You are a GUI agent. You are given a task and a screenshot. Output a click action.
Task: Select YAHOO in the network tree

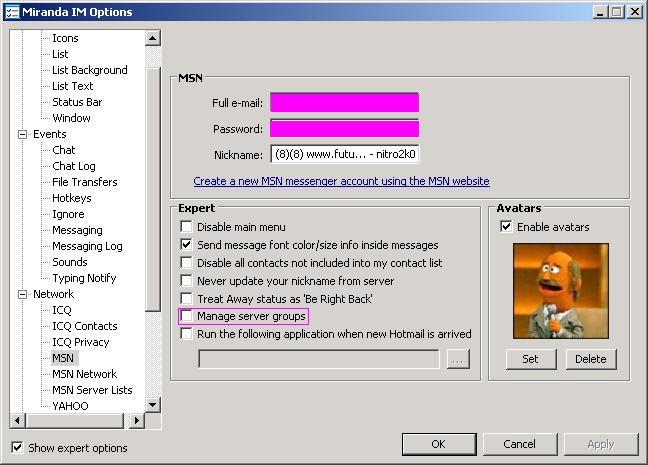tap(70, 406)
